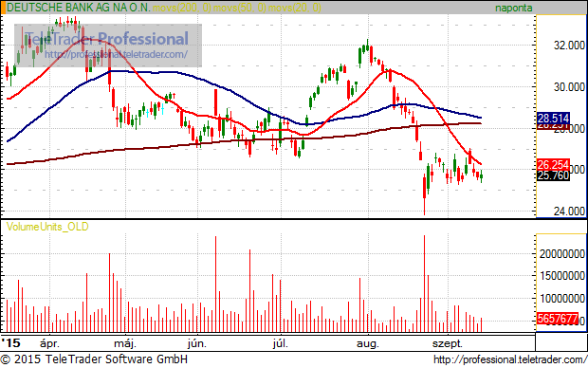
Task: Click the 32.000 price axis label
Action: 569,46
